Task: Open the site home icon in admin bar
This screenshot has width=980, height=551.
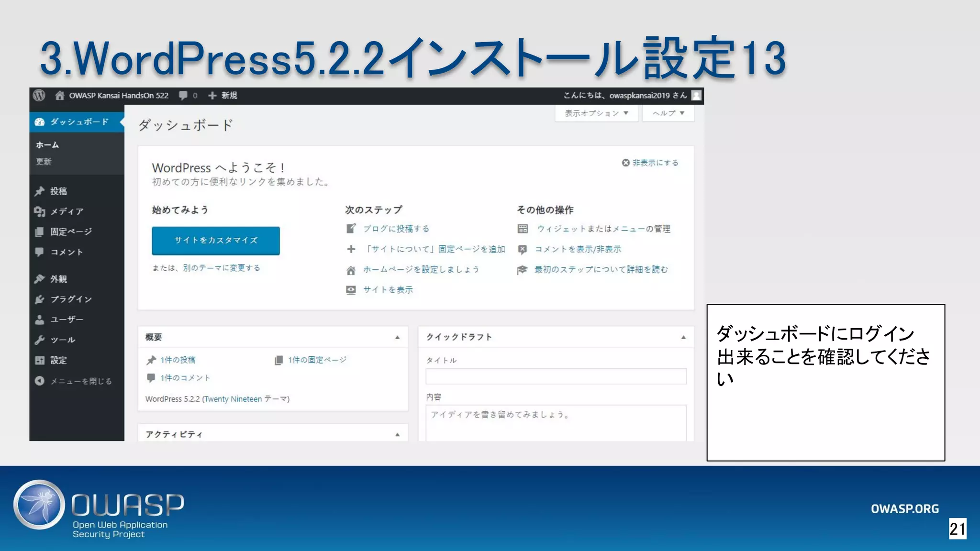Action: (x=59, y=95)
